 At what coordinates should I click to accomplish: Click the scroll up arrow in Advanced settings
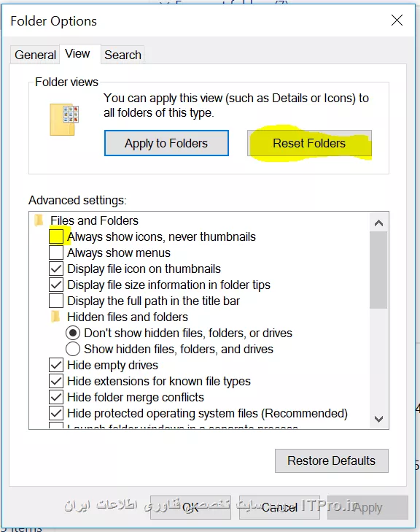[x=378, y=223]
